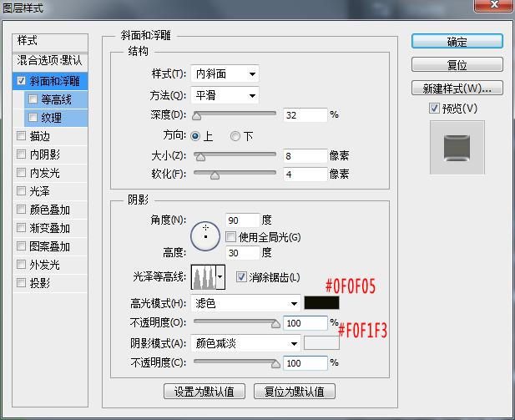Click the 大小 slider handle
The width and height of the screenshot is (515, 420).
coord(200,157)
